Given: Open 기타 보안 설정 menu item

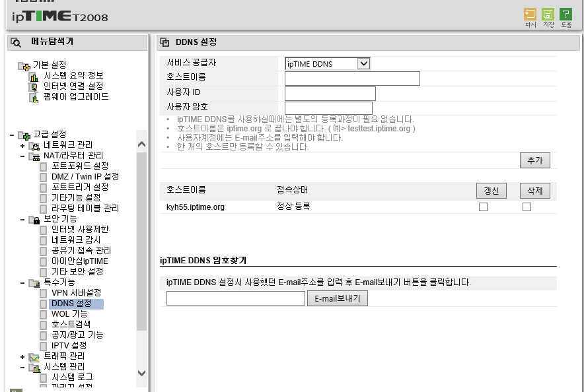Looking at the screenshot, I should point(77,271).
